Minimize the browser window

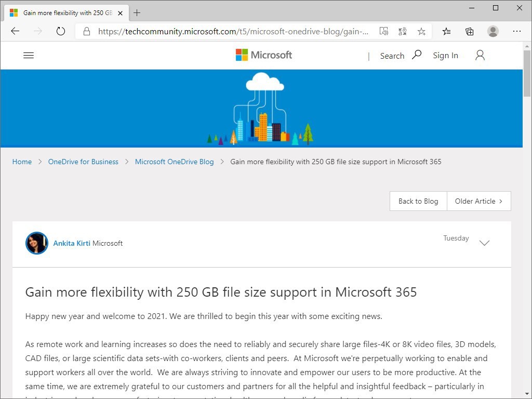point(472,8)
